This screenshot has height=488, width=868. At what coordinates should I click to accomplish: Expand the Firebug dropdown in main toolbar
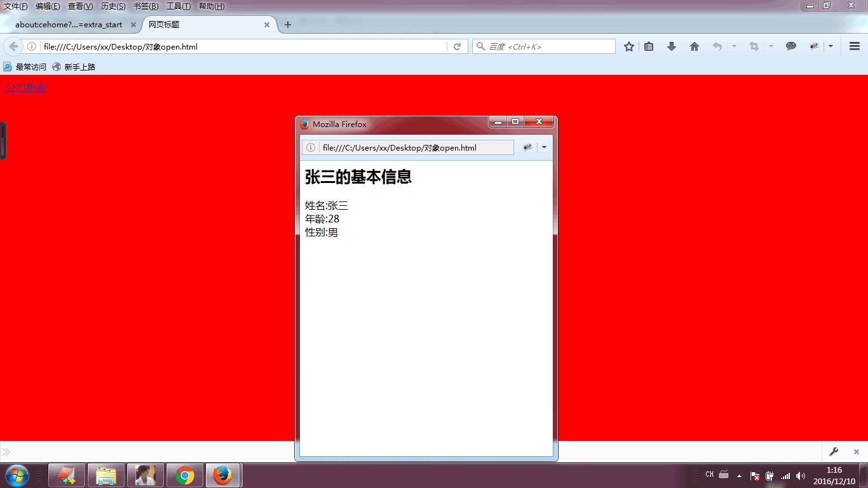(831, 46)
